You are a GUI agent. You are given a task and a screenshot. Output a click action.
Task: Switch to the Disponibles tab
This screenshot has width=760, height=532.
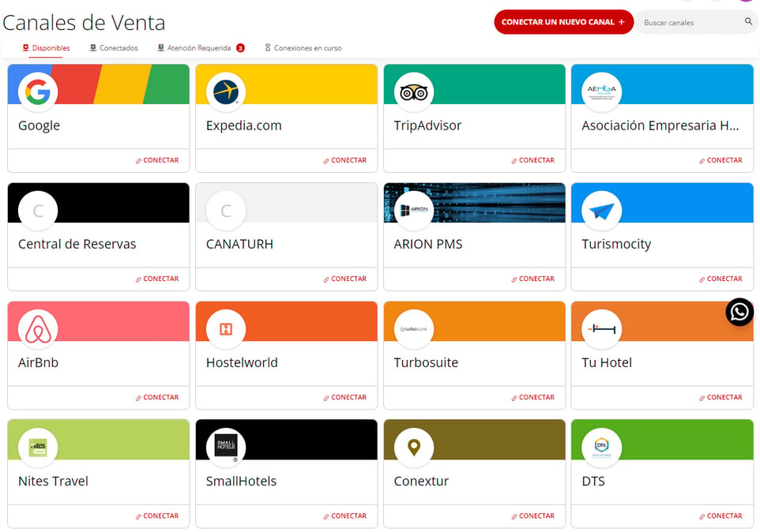pos(46,48)
